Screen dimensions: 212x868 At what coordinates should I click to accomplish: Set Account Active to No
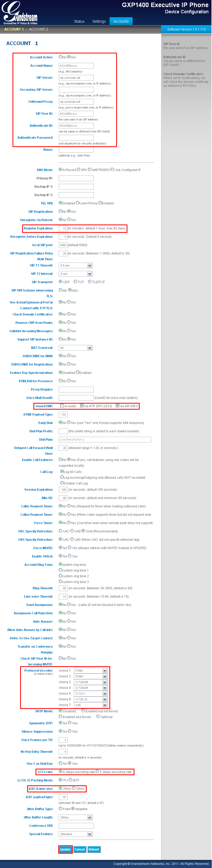click(x=60, y=57)
